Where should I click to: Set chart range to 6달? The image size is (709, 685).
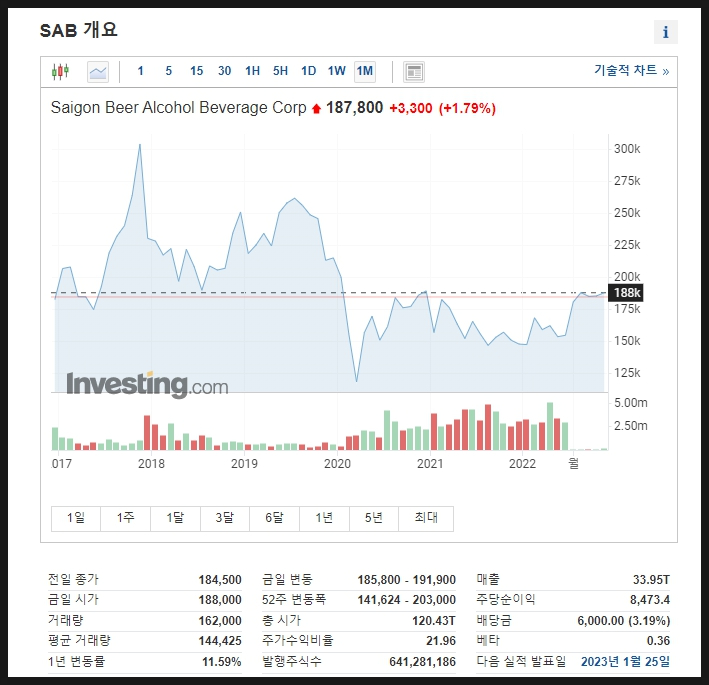pyautogui.click(x=274, y=518)
